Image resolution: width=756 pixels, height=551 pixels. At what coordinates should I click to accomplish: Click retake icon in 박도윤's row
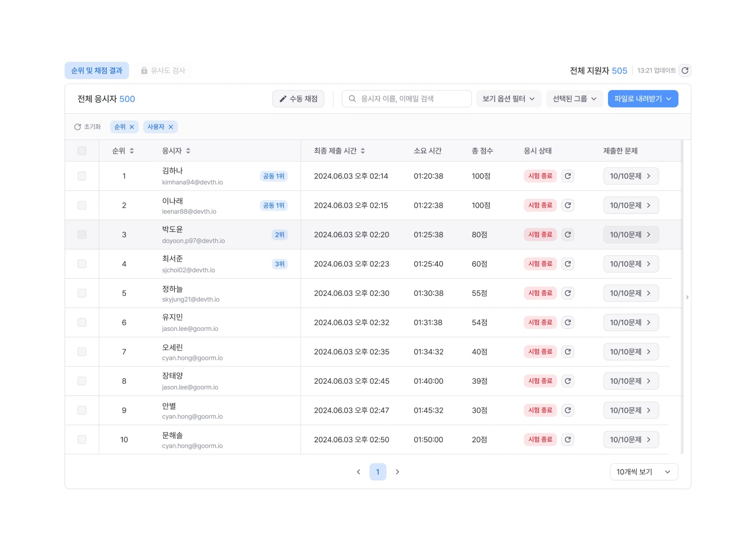pos(567,235)
